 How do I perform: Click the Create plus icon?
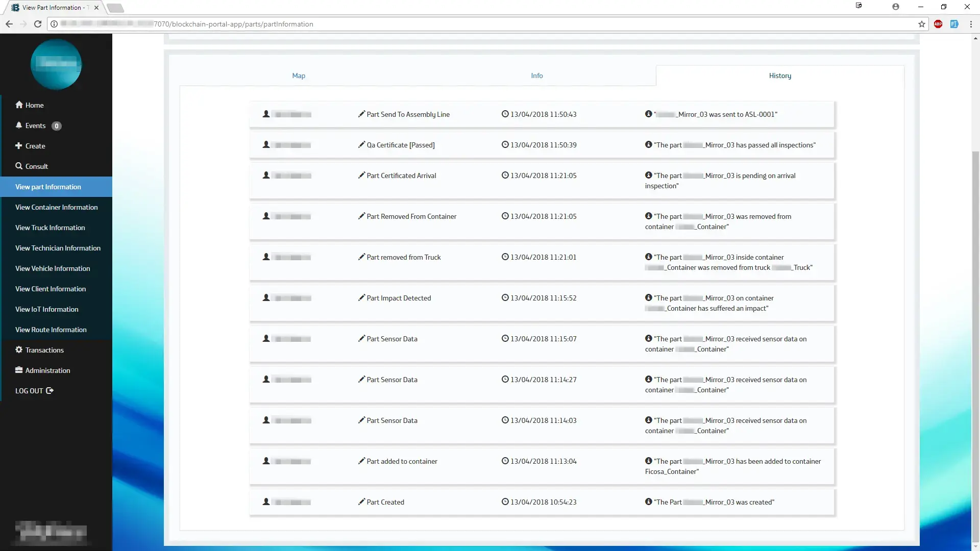coord(19,145)
